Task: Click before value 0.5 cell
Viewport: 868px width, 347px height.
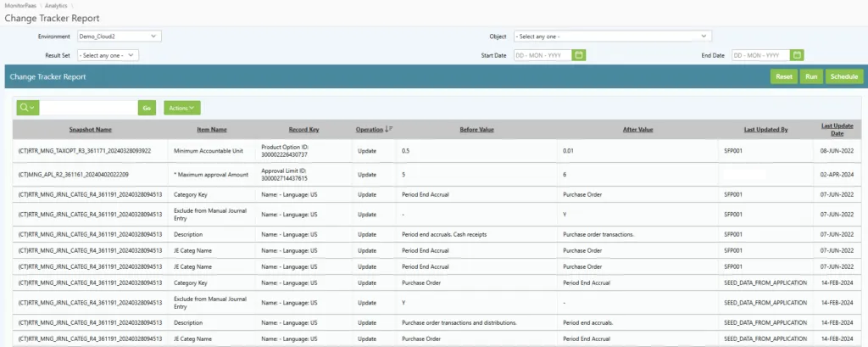Action: (x=406, y=151)
